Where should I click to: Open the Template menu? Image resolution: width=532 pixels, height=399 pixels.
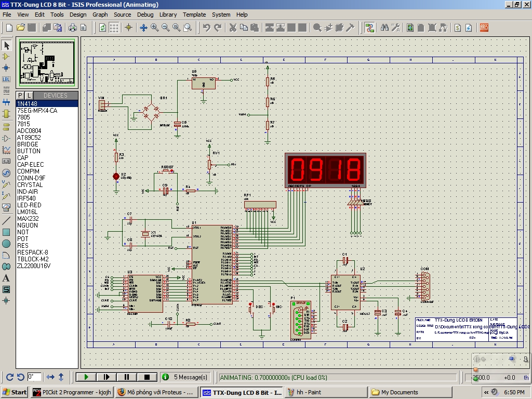(194, 15)
